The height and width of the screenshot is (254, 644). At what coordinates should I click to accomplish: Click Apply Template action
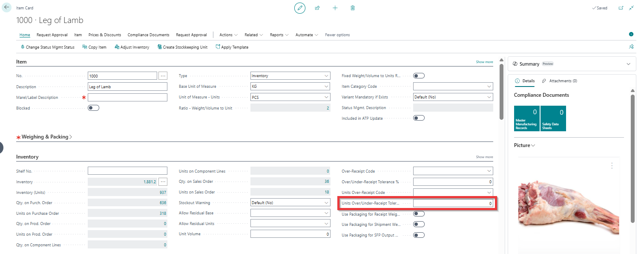pyautogui.click(x=232, y=47)
